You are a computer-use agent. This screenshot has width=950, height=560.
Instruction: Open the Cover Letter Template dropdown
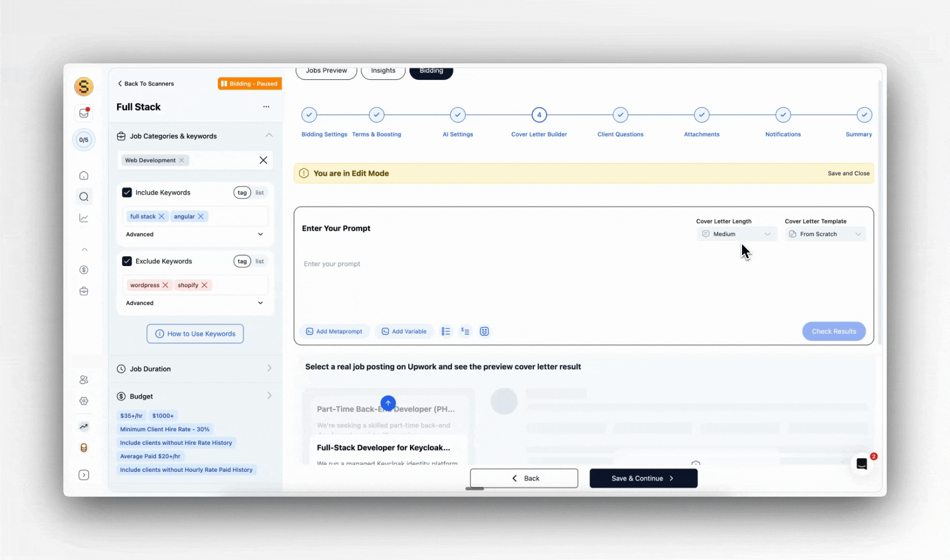825,234
